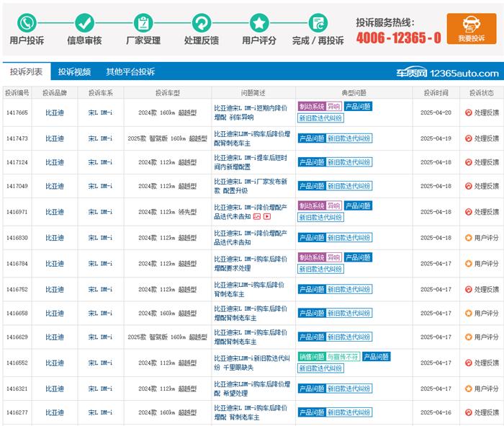Screen dimensions: 504x426
Task: Click 产品问题 tag in row 1416762
Action: [x=312, y=289]
